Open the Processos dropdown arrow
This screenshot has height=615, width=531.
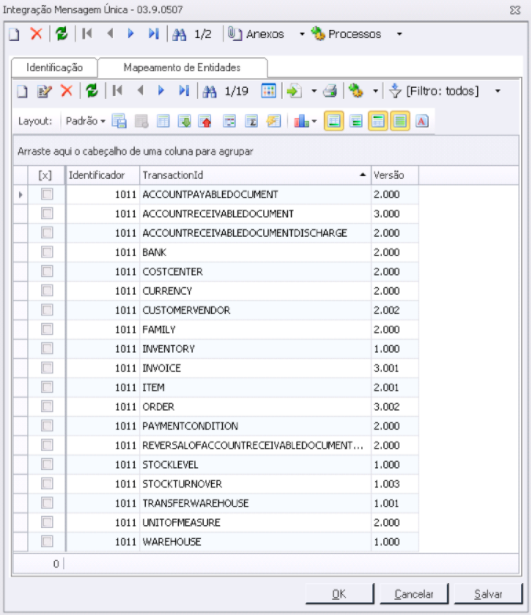tap(399, 35)
